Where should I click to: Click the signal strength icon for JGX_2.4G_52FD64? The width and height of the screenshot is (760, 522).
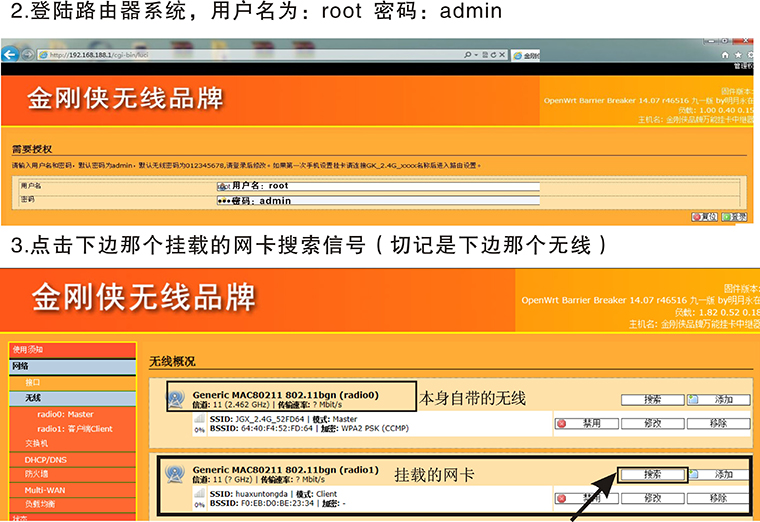[199, 420]
